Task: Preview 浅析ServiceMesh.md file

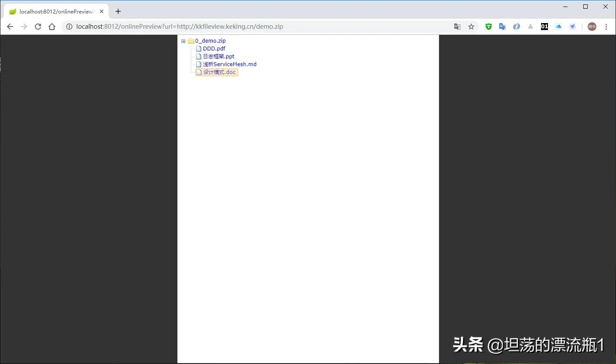Action: point(230,64)
